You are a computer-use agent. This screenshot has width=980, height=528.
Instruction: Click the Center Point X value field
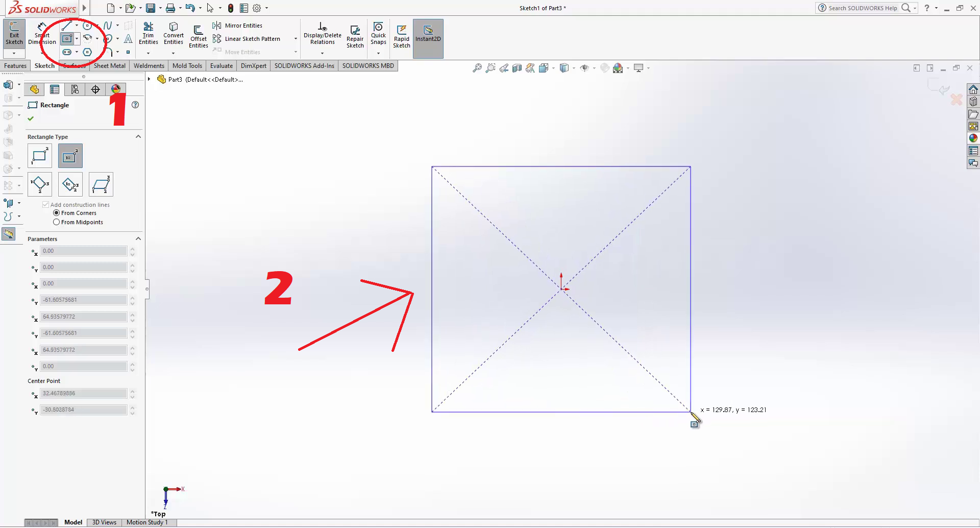pos(83,393)
